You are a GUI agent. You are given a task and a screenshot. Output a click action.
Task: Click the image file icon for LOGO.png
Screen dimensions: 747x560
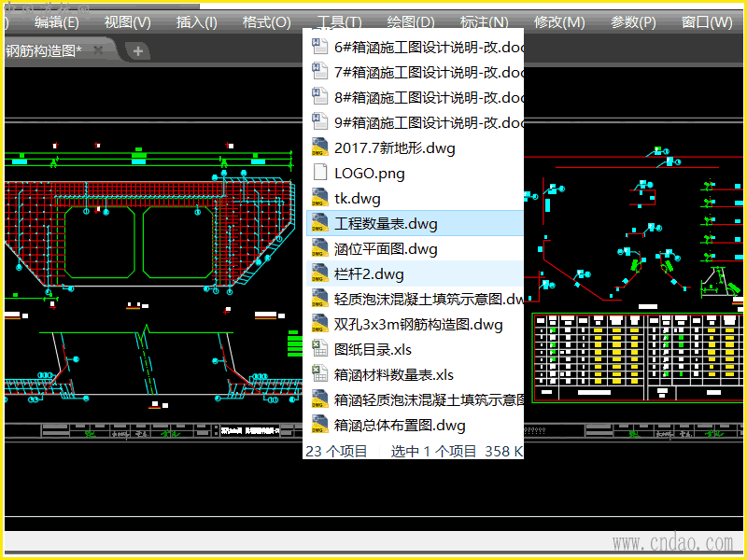[x=319, y=173]
